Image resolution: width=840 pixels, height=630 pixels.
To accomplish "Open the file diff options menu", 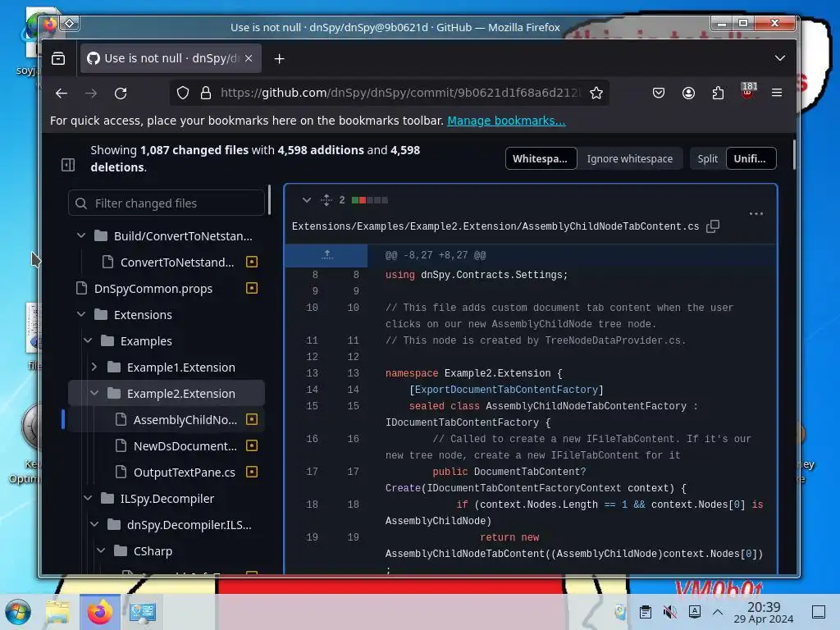I will click(x=756, y=214).
